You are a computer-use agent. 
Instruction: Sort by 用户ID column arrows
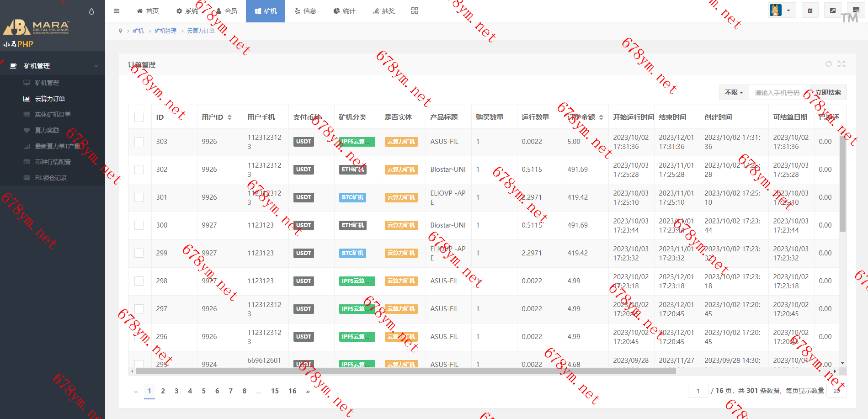229,117
